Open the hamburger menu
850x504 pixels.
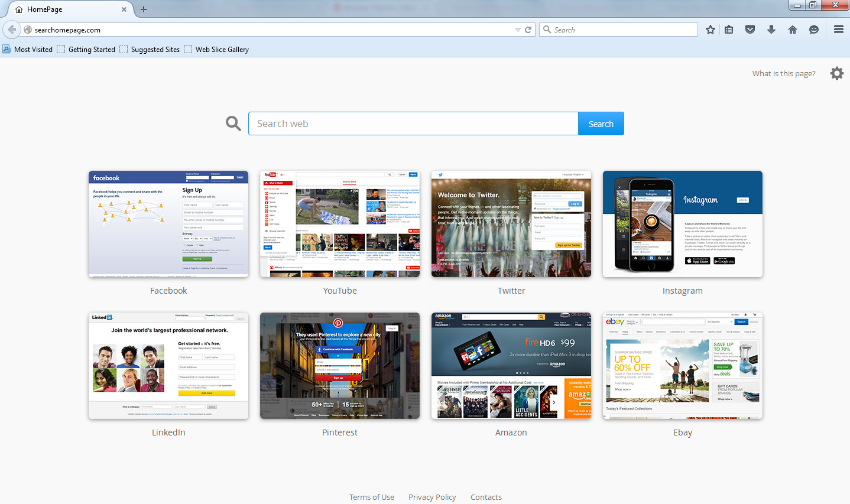(839, 30)
